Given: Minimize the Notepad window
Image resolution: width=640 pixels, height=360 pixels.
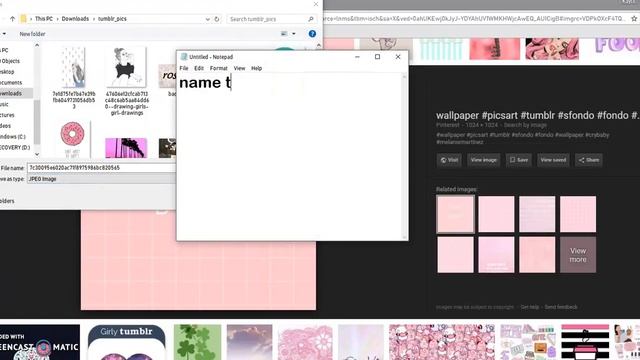Looking at the screenshot, I should pyautogui.click(x=357, y=57).
